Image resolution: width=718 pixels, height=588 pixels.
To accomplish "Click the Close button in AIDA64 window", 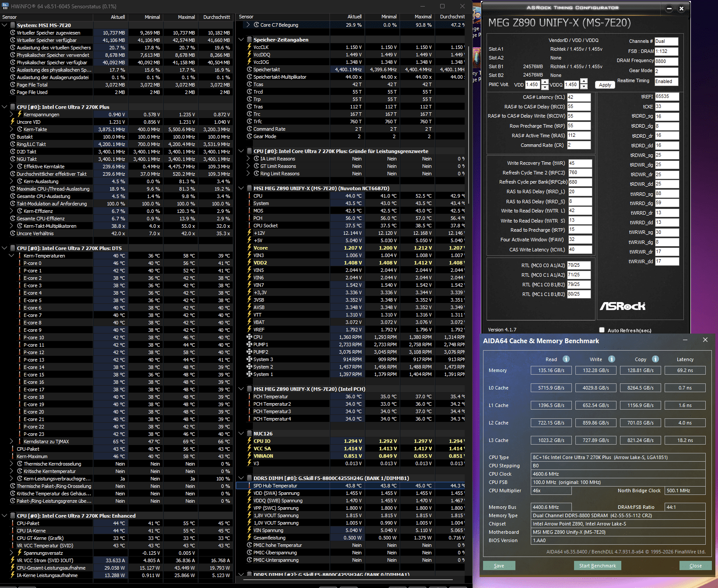I will 696,566.
